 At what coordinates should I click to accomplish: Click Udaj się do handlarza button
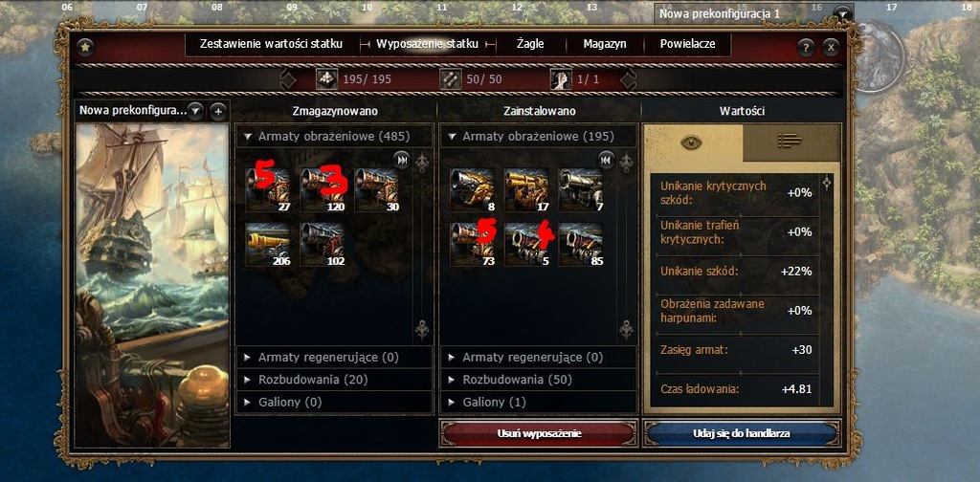coord(741,433)
